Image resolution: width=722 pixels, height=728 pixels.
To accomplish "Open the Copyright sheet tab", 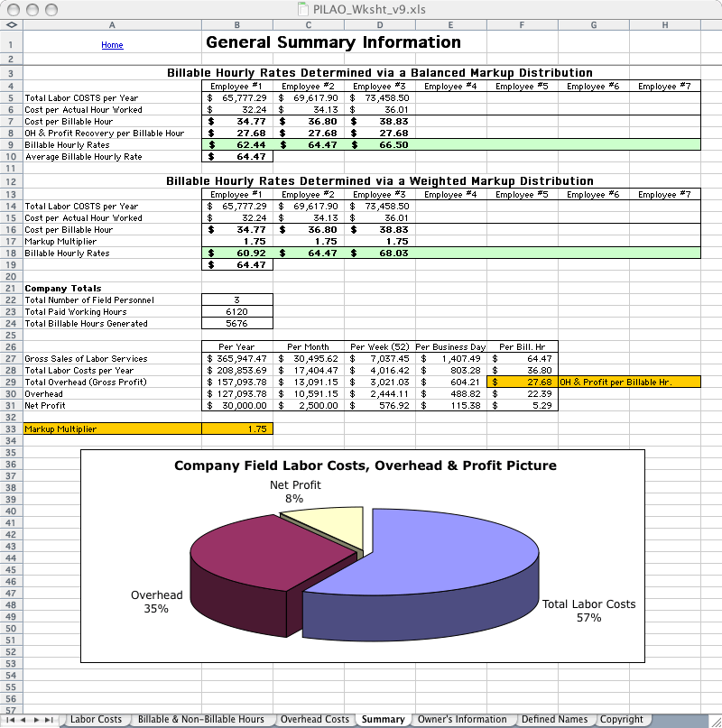I will [622, 719].
